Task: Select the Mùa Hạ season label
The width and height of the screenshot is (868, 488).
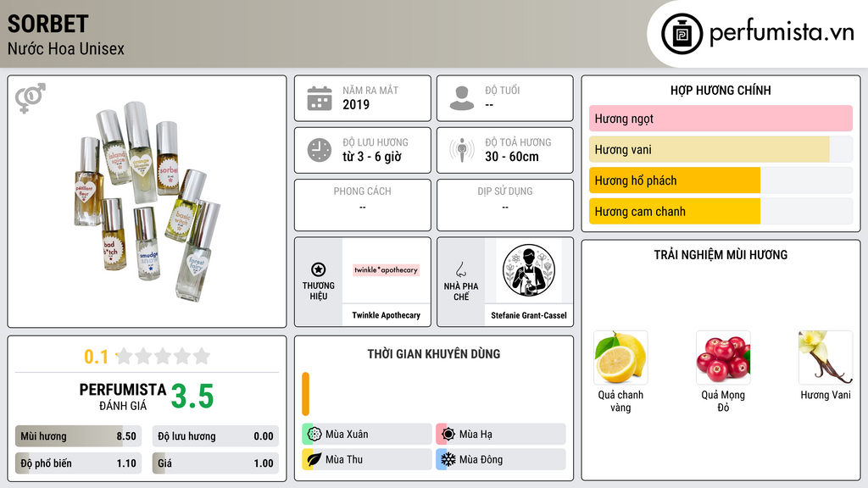Action: (x=476, y=435)
